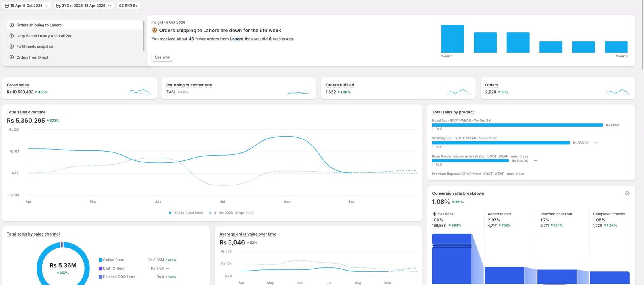Image resolution: width=644 pixels, height=285 pixels.
Task: Click the sparkline in the Gross sales card
Action: click(x=139, y=92)
